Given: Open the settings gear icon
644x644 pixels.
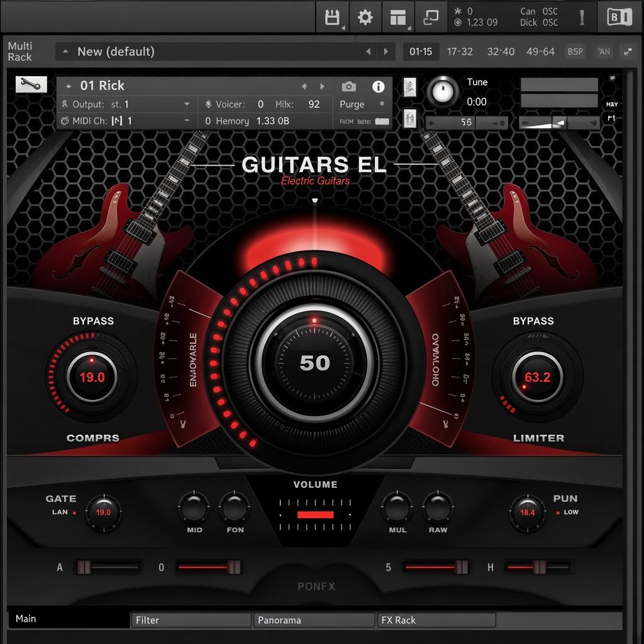Looking at the screenshot, I should [x=365, y=17].
